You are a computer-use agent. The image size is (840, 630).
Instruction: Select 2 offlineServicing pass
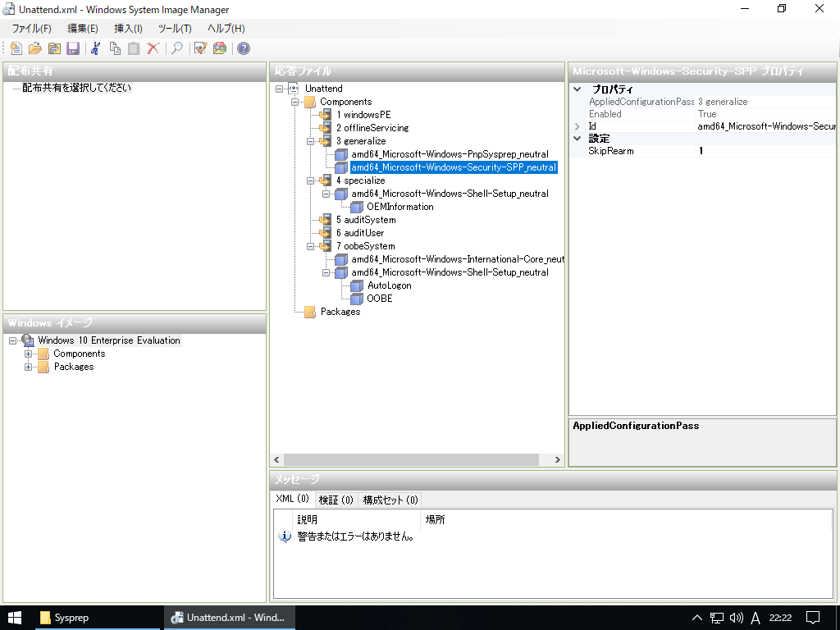tap(372, 128)
